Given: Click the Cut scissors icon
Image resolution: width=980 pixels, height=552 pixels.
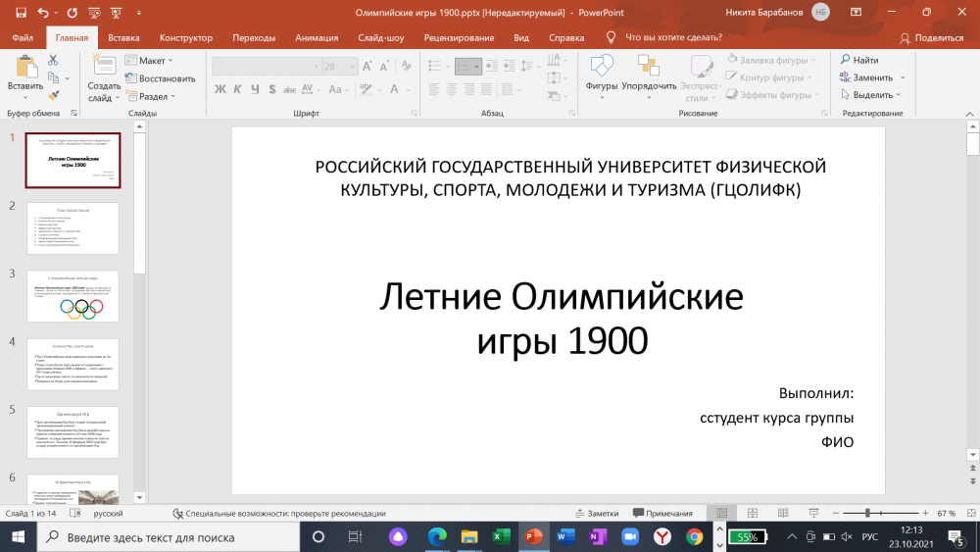Looking at the screenshot, I should (x=54, y=61).
